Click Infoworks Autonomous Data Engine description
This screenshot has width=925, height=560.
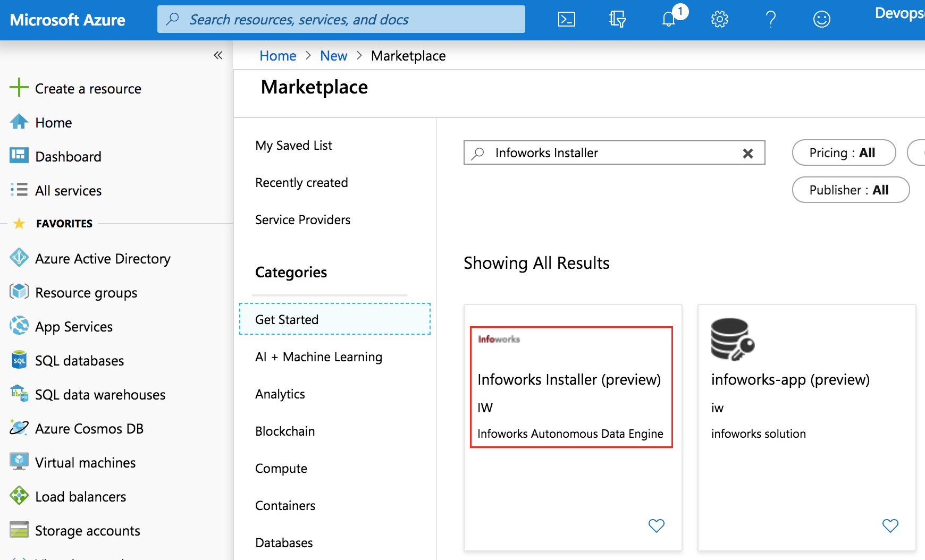570,434
